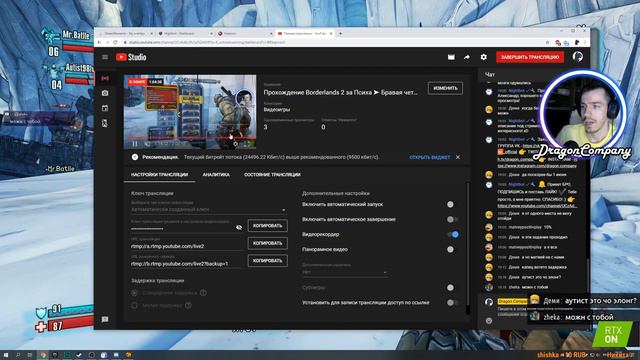Expand additional delay dropdown showing Нет
The image size is (640, 360).
click(x=344, y=272)
